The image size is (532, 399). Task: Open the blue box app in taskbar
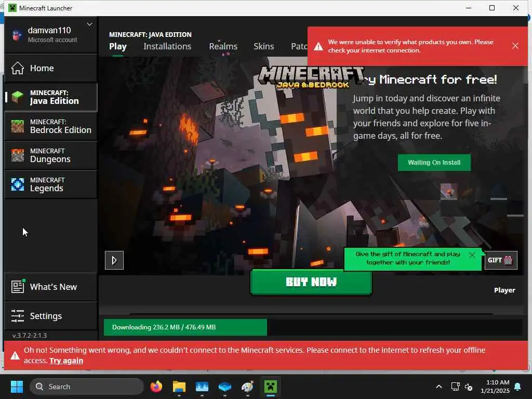click(224, 387)
